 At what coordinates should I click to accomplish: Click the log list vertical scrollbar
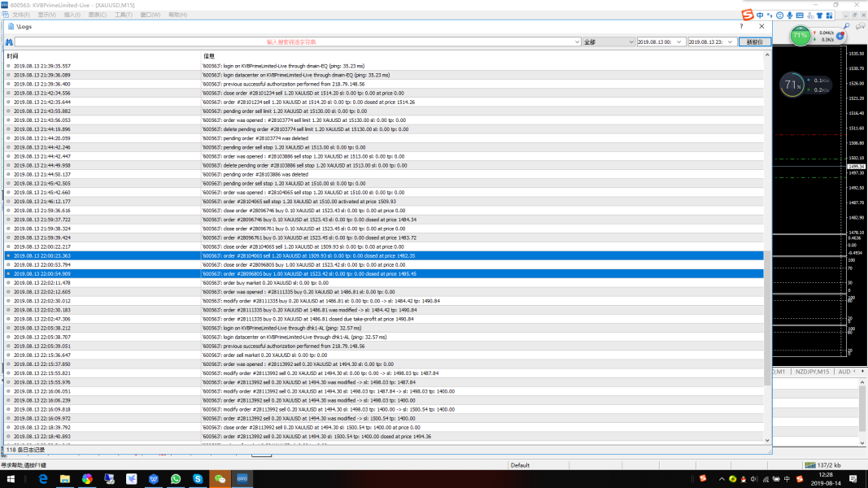(x=768, y=244)
